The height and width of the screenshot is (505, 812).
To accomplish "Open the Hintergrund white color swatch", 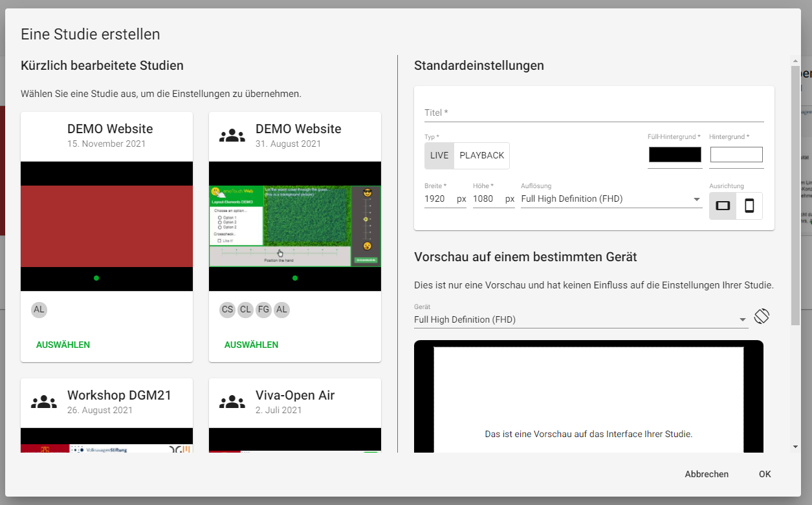I will coord(736,155).
